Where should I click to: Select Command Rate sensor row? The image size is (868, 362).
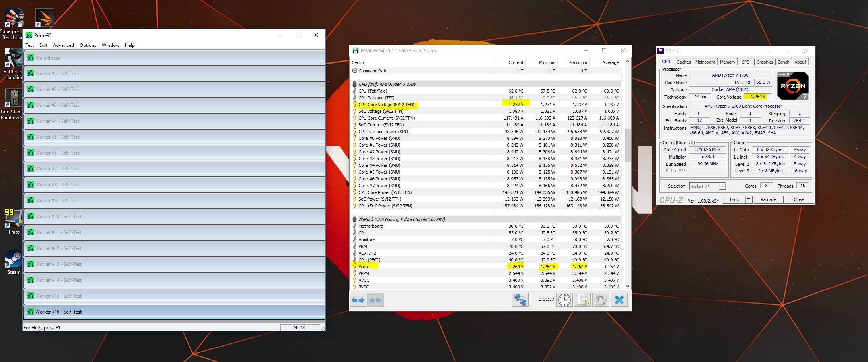[486, 71]
